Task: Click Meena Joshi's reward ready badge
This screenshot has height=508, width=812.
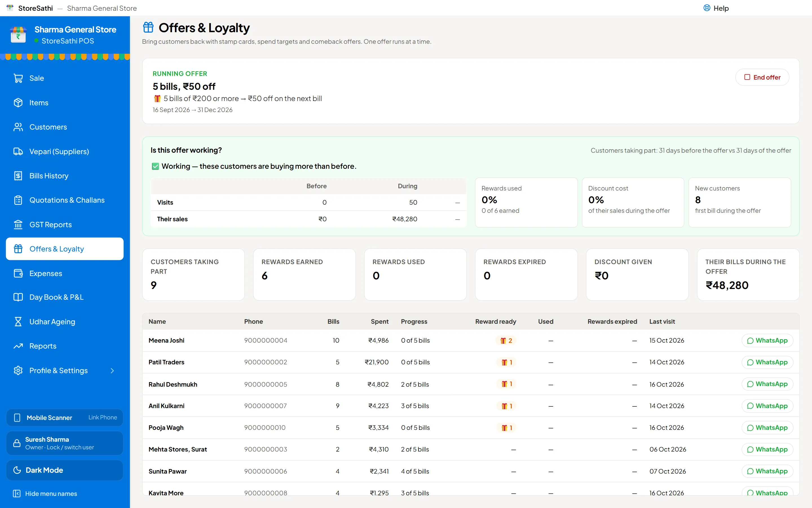Action: click(x=506, y=341)
